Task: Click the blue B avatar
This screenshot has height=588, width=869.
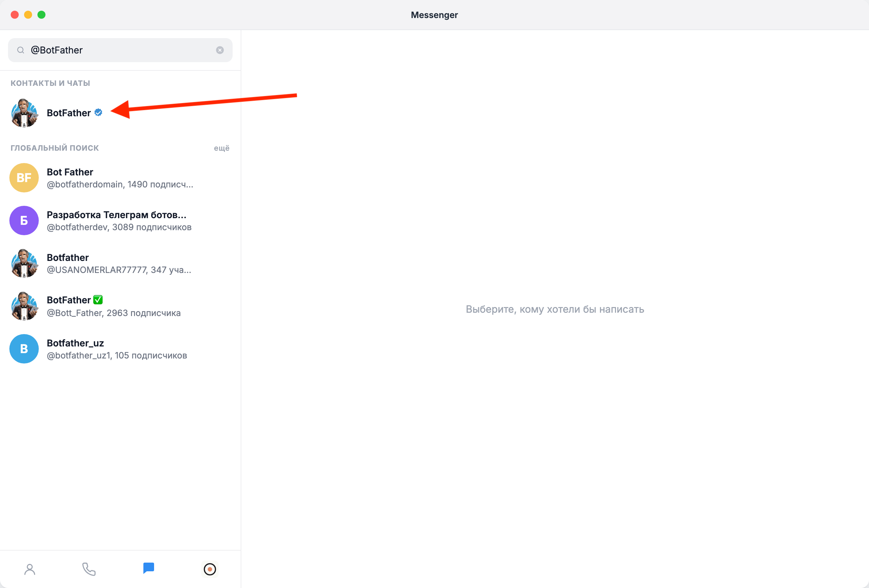Action: click(x=24, y=349)
